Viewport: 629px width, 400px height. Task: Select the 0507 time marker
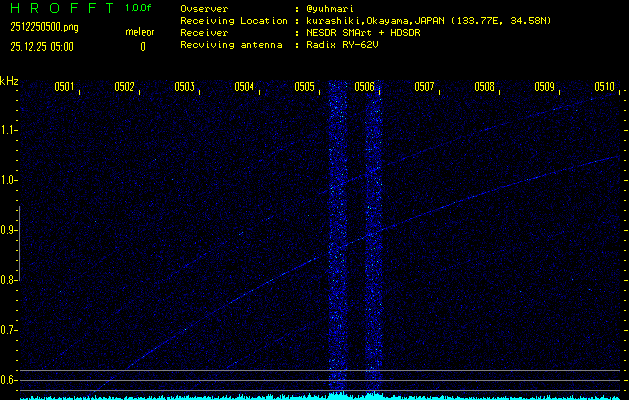click(424, 87)
